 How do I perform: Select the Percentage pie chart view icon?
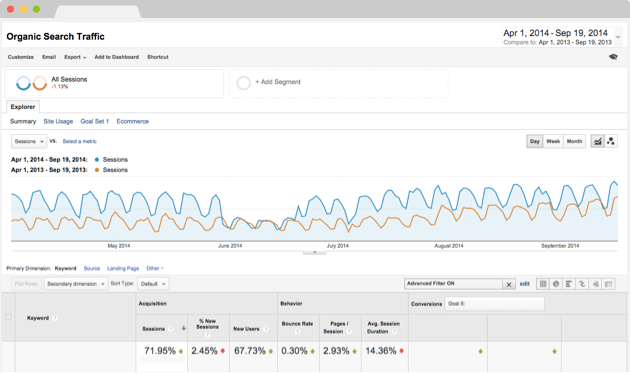[x=556, y=284]
